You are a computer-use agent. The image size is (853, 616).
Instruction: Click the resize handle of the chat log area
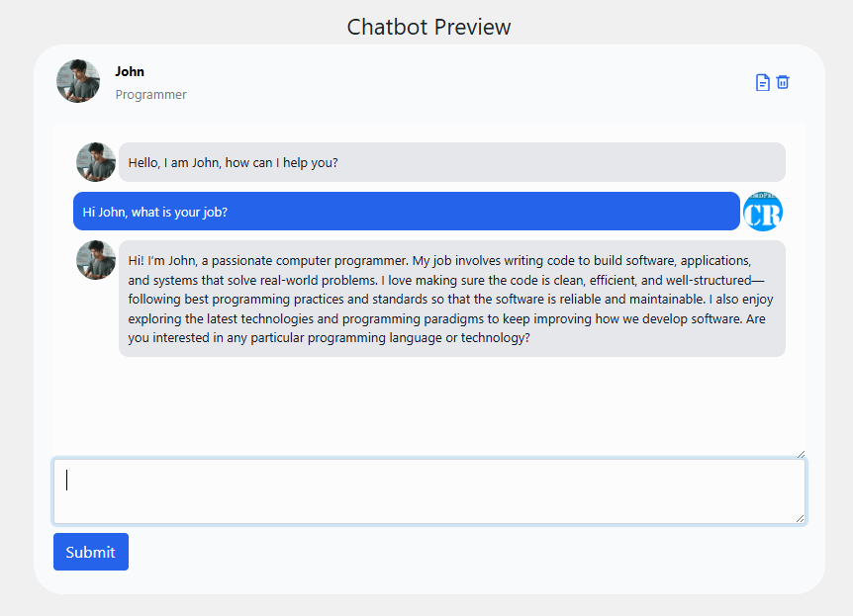click(801, 454)
